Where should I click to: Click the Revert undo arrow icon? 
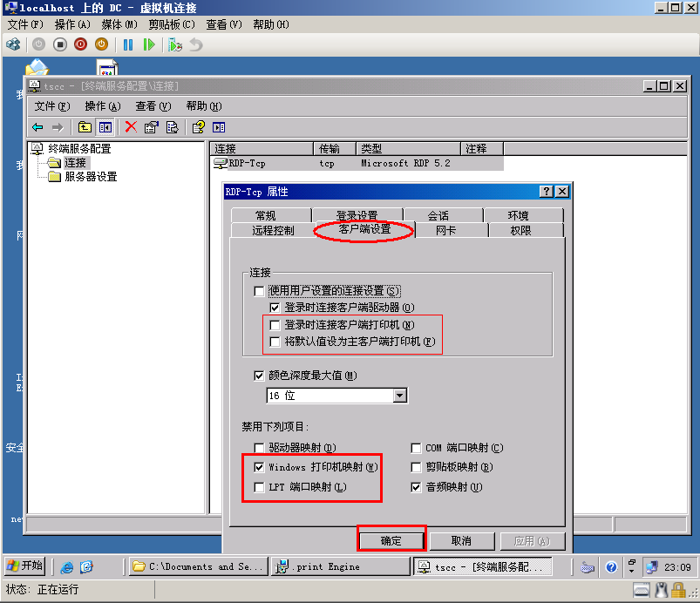pyautogui.click(x=196, y=44)
